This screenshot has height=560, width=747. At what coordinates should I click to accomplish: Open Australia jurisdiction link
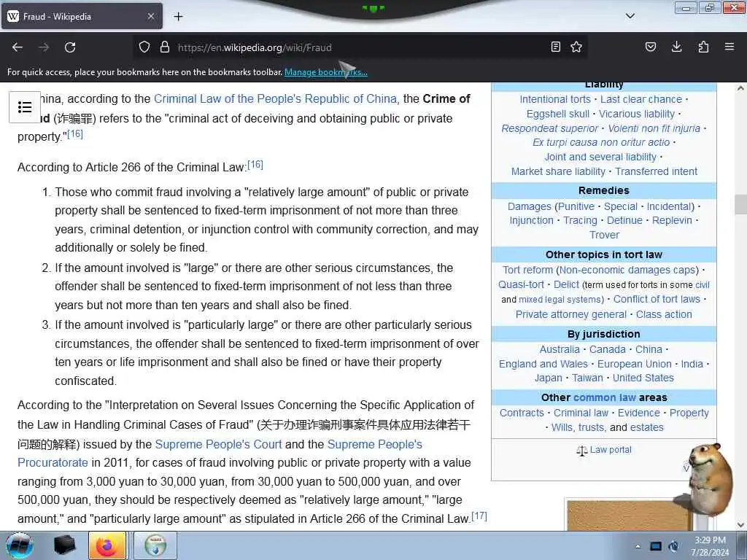(x=560, y=349)
